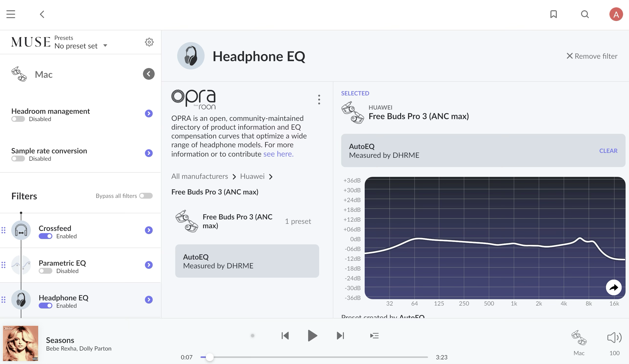This screenshot has width=629, height=364.
Task: Click the 'Filters' section heading
Action: coord(24,196)
